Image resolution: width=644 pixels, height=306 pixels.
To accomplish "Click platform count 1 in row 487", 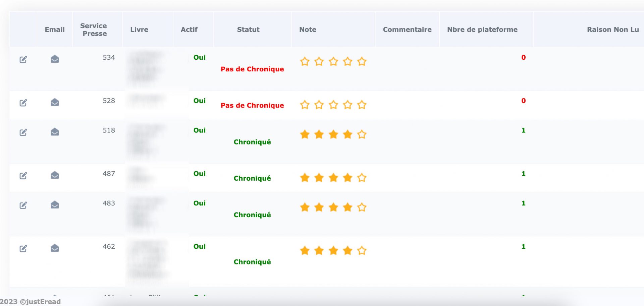I will point(523,173).
